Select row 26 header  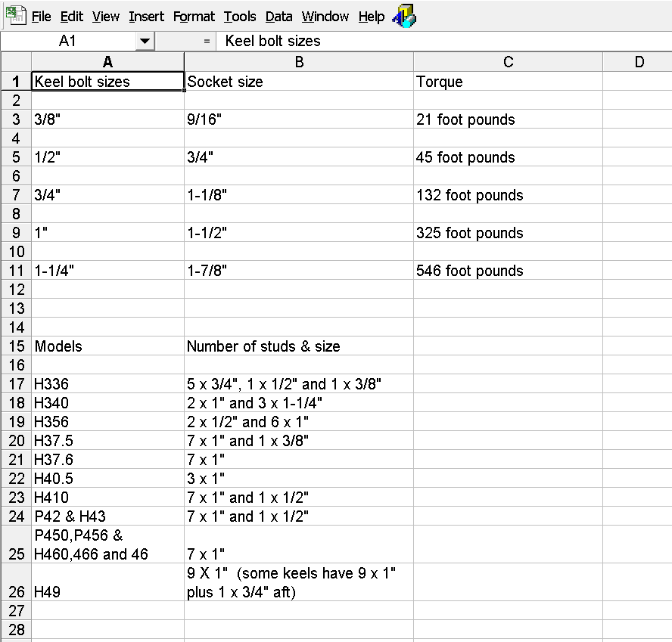(x=17, y=582)
